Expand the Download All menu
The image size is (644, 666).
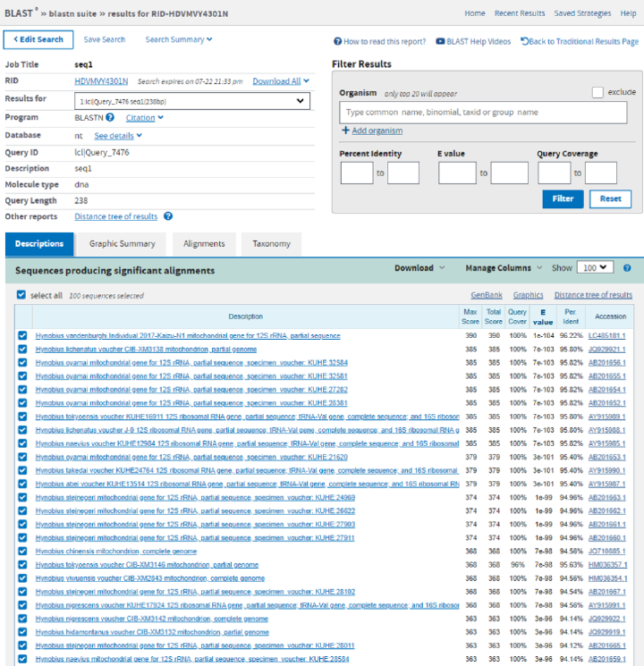281,81
